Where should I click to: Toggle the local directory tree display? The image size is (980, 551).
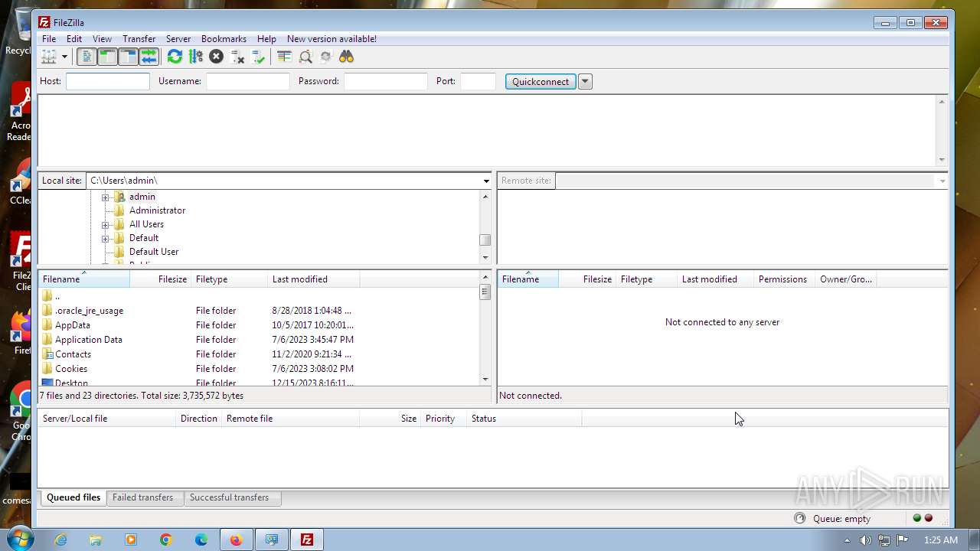point(107,57)
